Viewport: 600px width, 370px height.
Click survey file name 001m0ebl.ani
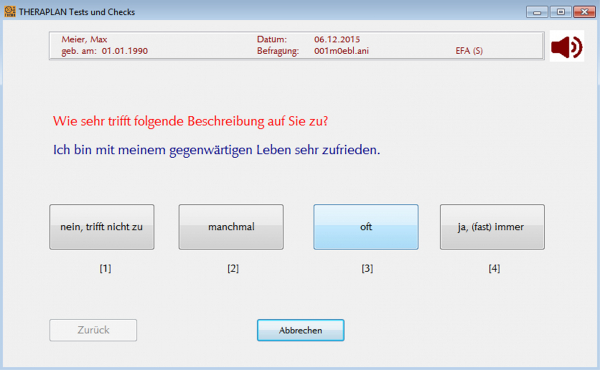coord(341,51)
